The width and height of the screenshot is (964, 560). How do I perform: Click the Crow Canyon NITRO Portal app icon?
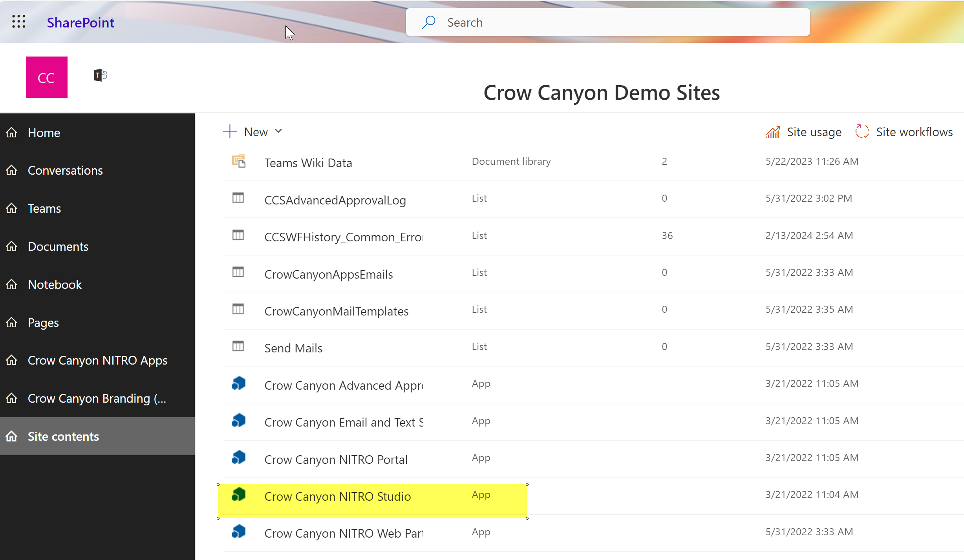[x=238, y=457]
